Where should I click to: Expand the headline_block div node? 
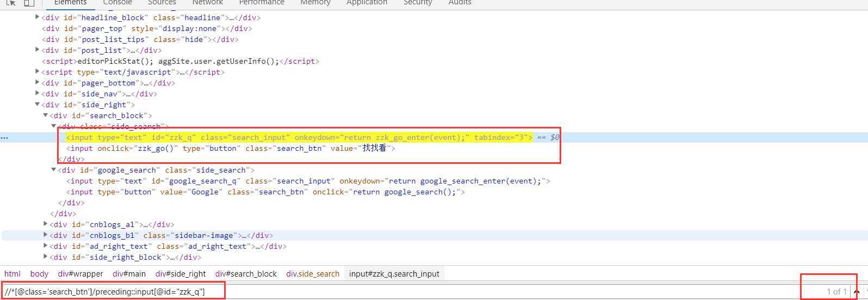(38, 17)
